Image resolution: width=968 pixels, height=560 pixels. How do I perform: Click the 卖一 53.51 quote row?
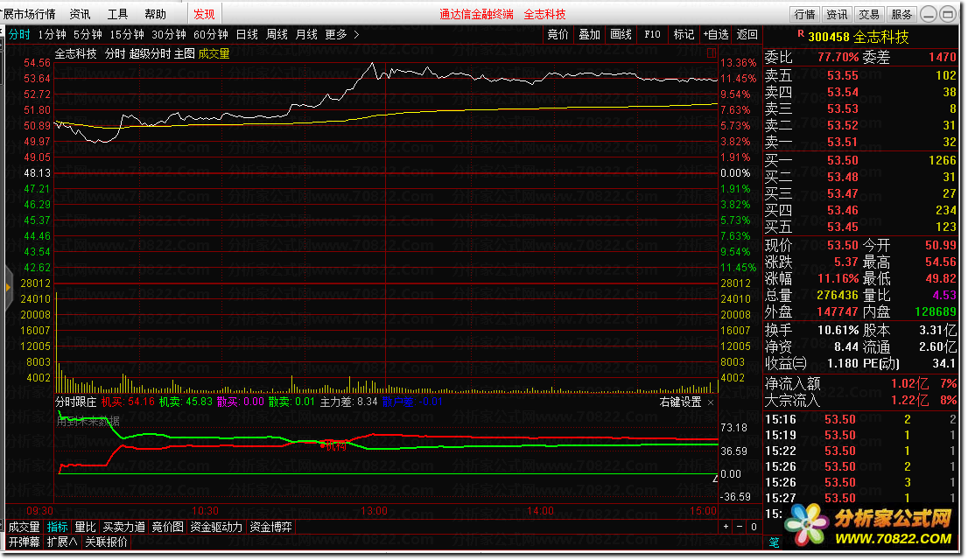[x=860, y=142]
